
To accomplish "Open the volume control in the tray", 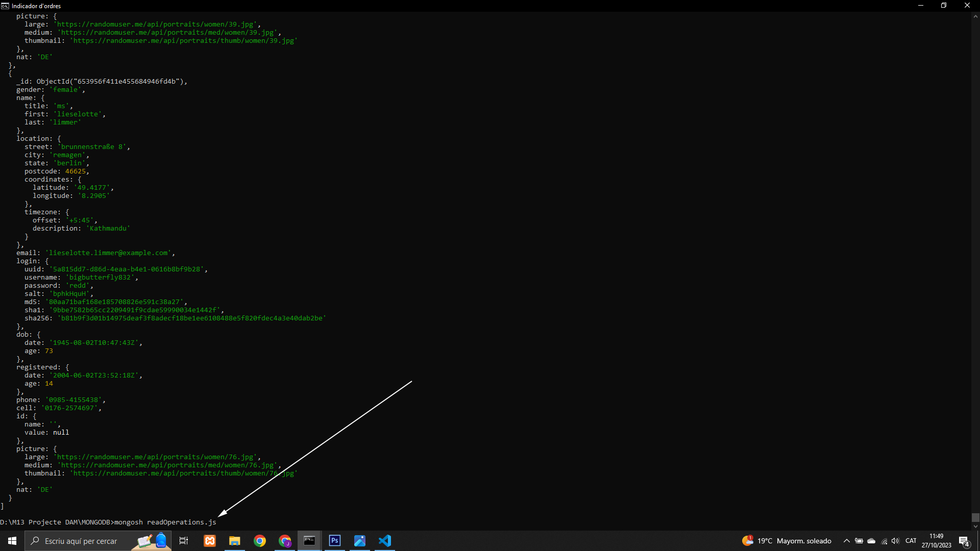I will [x=895, y=541].
